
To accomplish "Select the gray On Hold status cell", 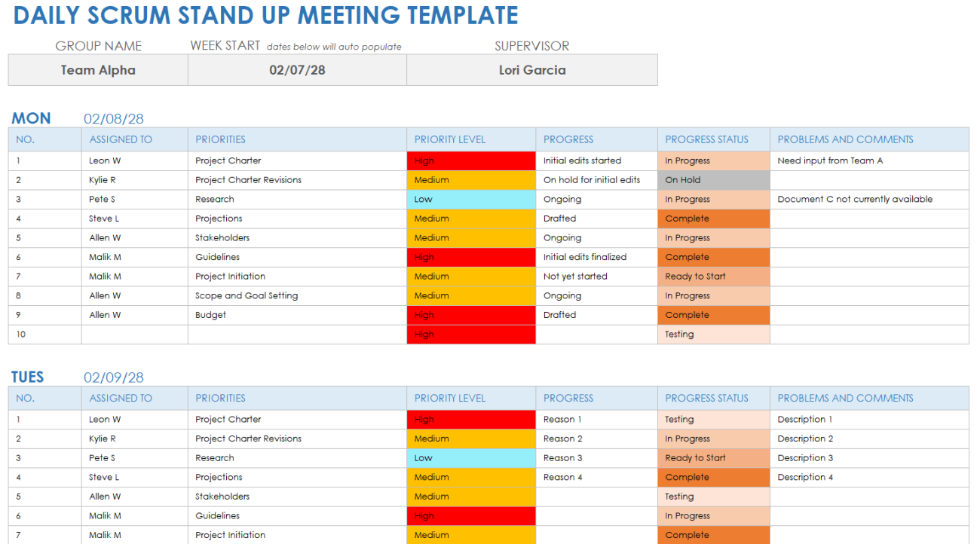I will tap(713, 180).
